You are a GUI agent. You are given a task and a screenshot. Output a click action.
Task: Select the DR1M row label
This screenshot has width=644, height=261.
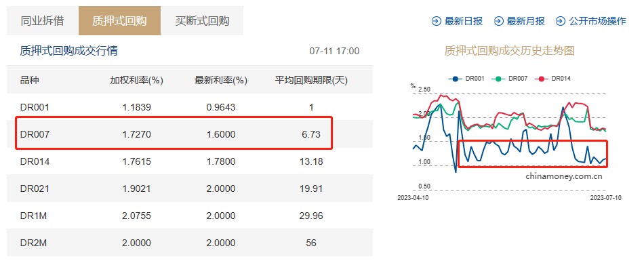pyautogui.click(x=33, y=216)
